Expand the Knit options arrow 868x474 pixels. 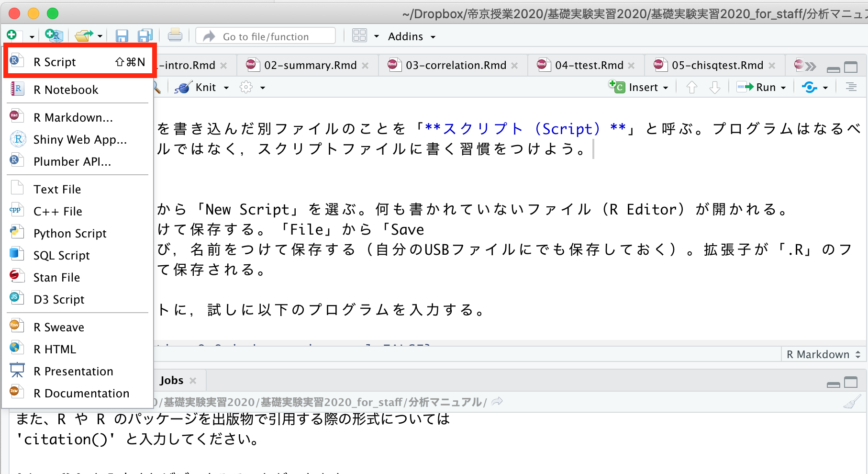226,88
